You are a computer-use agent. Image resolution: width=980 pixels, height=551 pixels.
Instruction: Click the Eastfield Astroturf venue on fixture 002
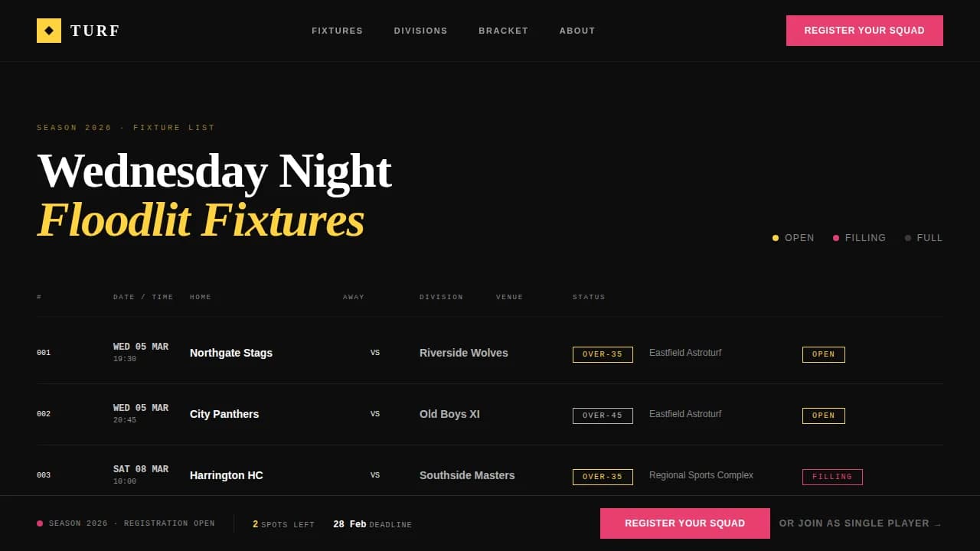pyautogui.click(x=684, y=414)
